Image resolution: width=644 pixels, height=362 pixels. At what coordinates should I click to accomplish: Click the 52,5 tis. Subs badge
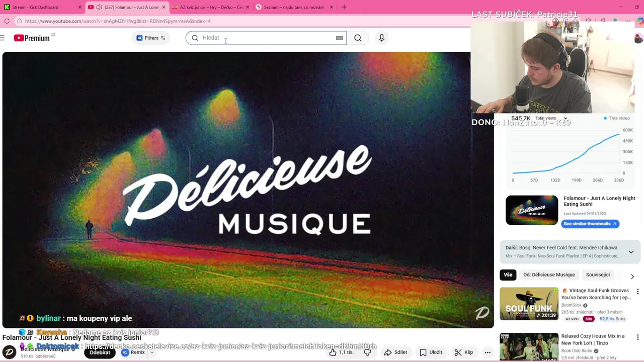pyautogui.click(x=612, y=319)
